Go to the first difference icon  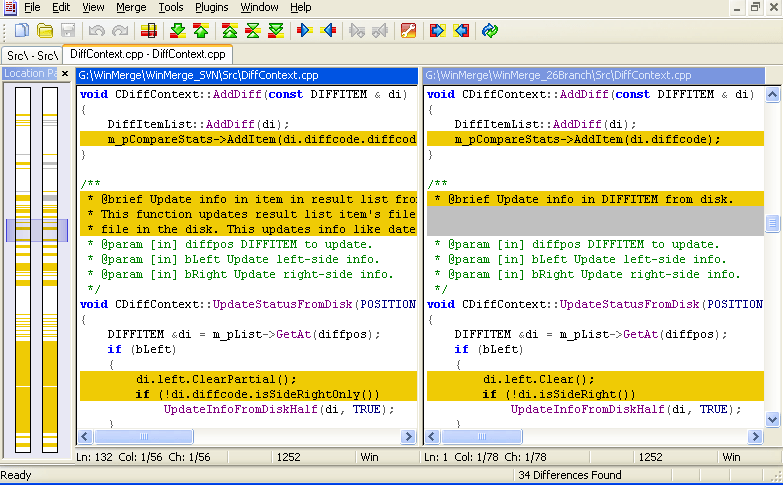pos(230,31)
